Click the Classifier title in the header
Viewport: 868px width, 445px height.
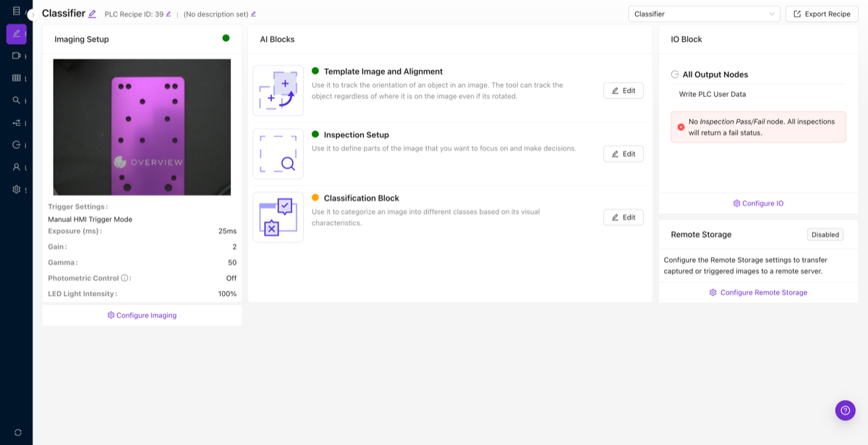click(64, 13)
